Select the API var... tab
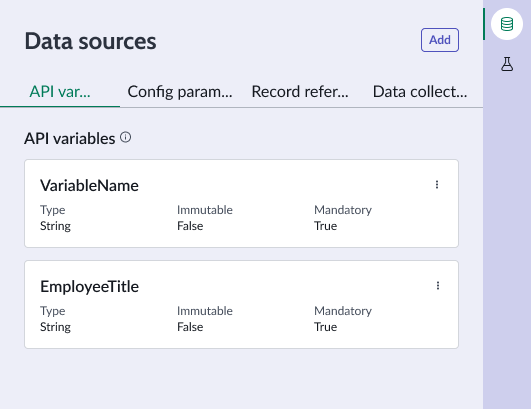The image size is (531, 409). pos(60,92)
